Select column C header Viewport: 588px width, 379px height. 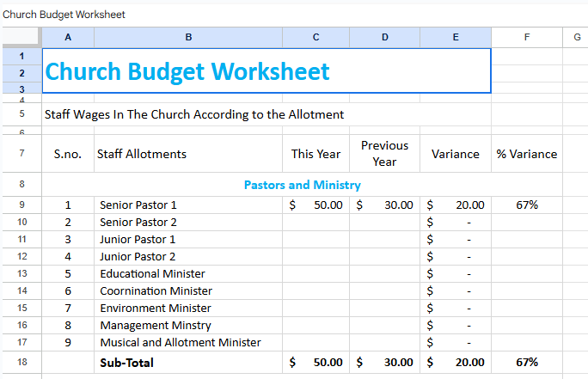pos(315,37)
